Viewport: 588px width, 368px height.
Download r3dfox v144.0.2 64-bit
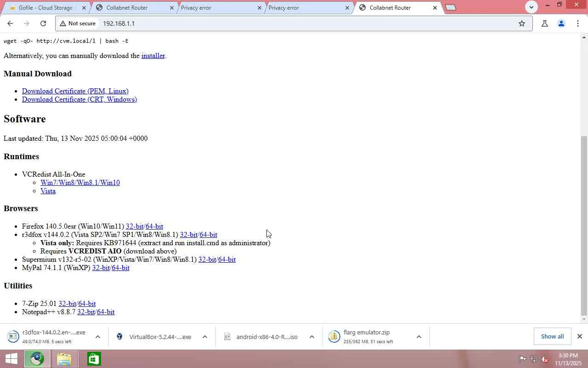[209, 235]
